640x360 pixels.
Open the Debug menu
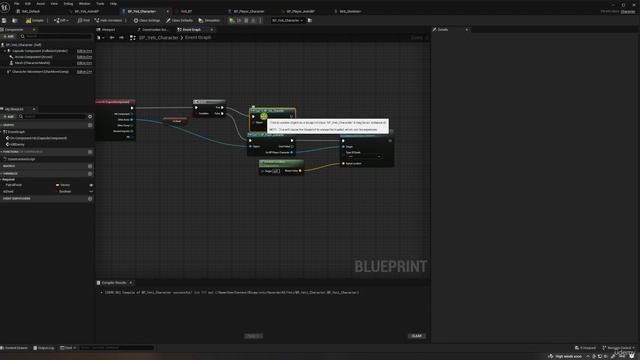tap(68, 4)
